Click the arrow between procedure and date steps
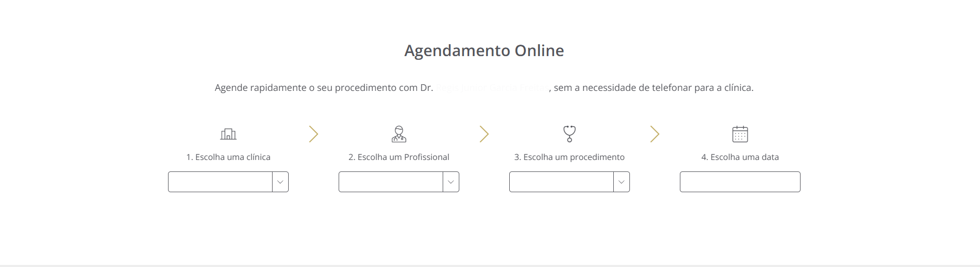 654,134
